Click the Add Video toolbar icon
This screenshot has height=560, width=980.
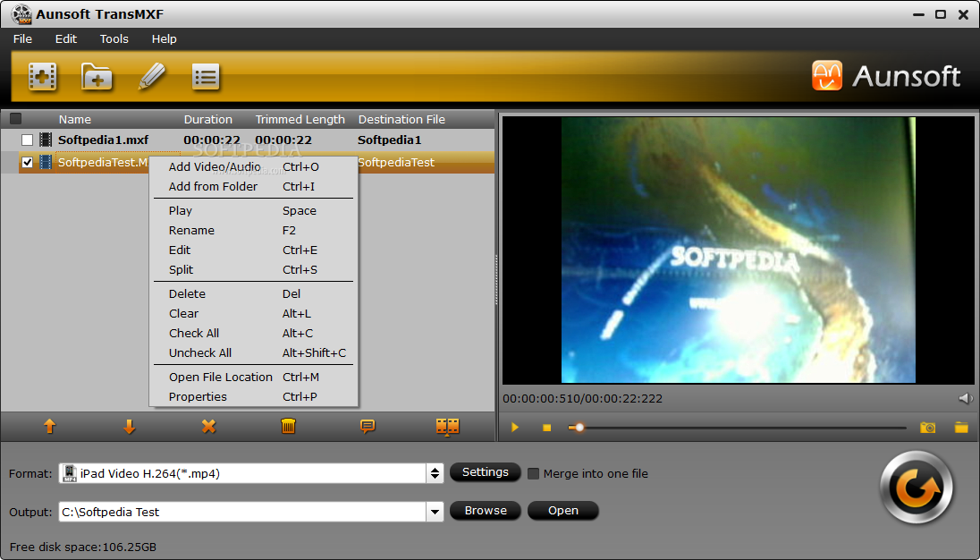pos(43,77)
